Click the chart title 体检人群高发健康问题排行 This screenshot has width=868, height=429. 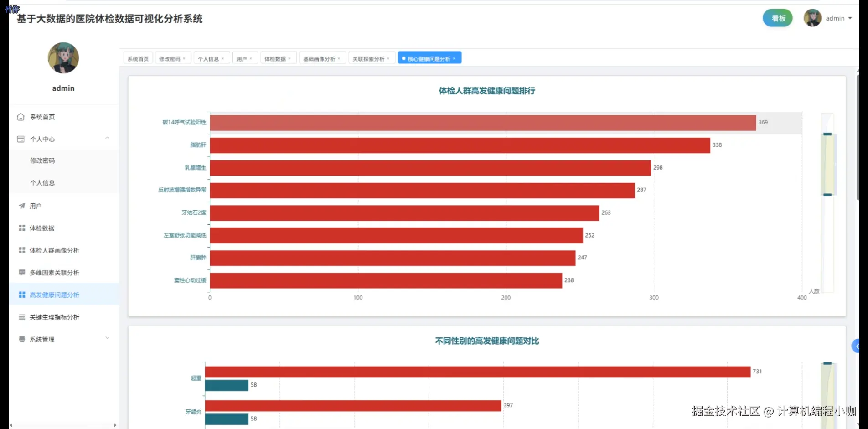click(x=487, y=91)
